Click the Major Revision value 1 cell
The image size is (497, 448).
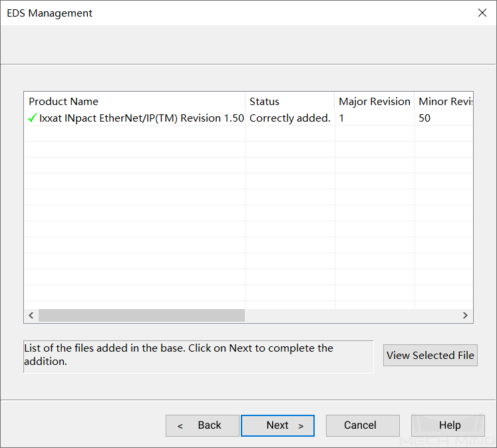point(375,118)
